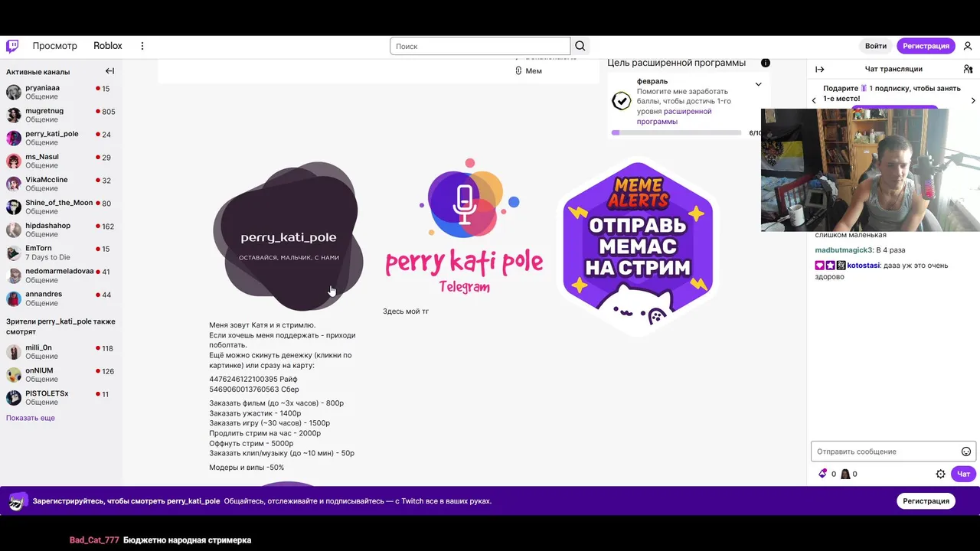Go to next gift banner arrow
This screenshot has height=551, width=980.
[x=973, y=101]
